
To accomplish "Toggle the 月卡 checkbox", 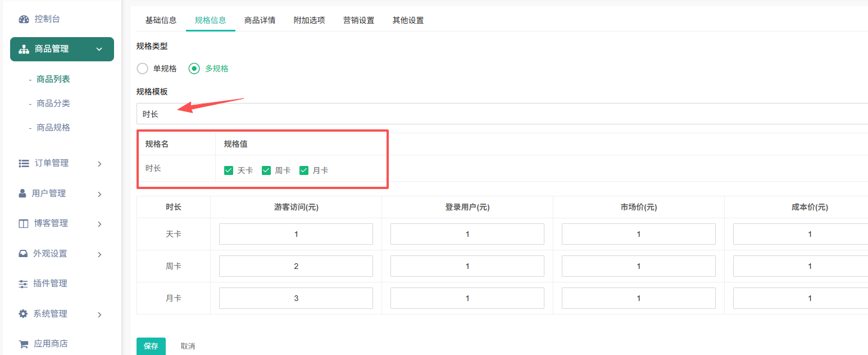I will tap(304, 170).
